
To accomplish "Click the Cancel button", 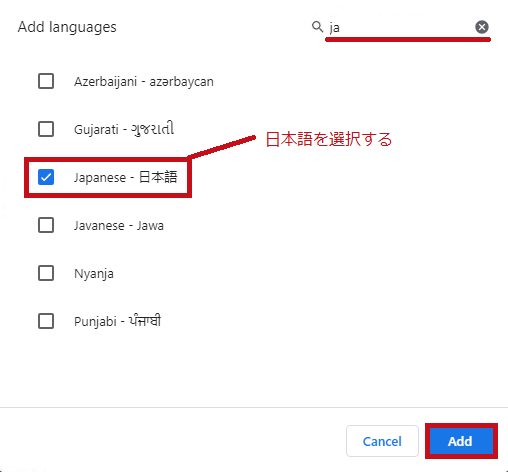I will coord(382,441).
